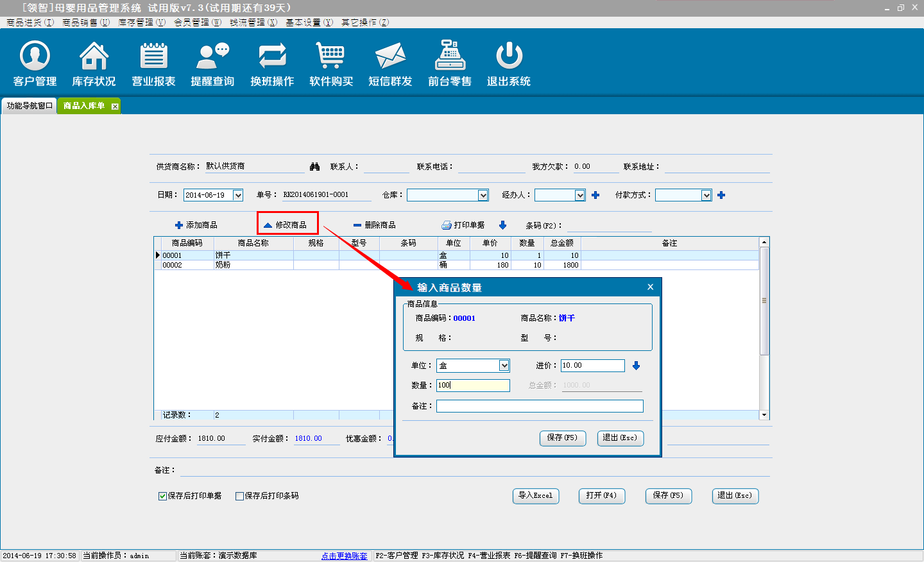
Task: Switch to the 功能导航窗口 tab
Action: (30, 106)
